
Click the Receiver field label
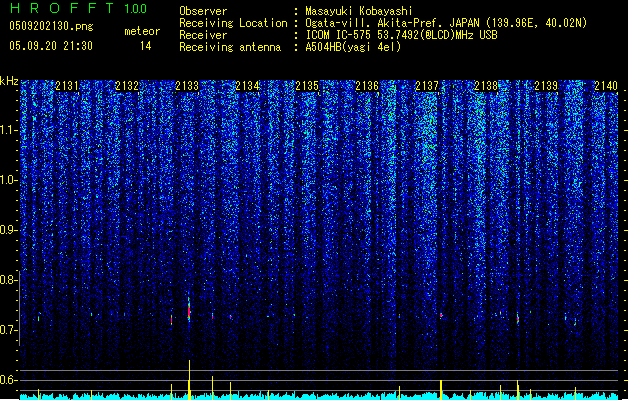(x=203, y=35)
